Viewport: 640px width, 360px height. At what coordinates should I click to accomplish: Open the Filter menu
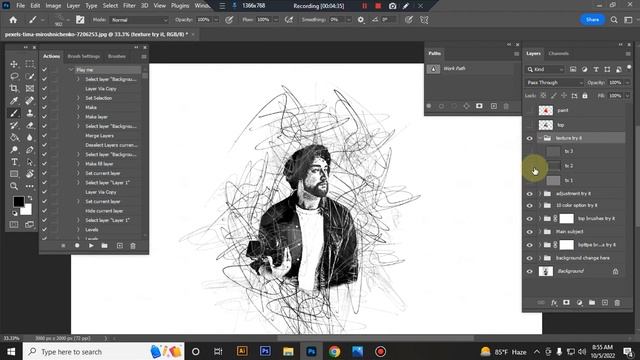tap(129, 6)
